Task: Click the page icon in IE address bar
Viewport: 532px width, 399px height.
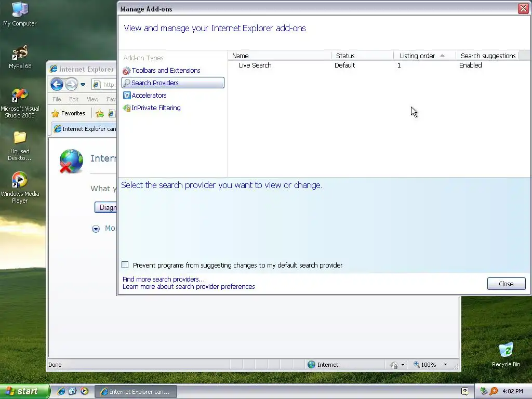Action: pos(97,85)
